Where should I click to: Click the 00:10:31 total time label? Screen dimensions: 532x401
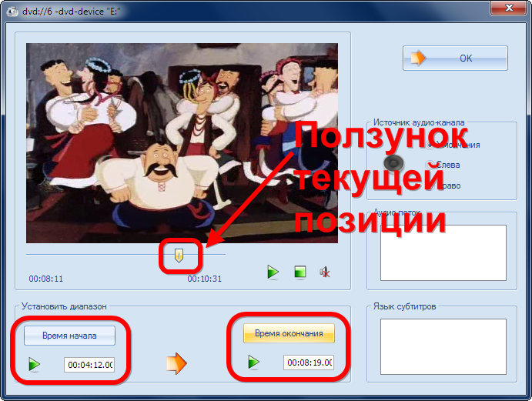click(205, 279)
